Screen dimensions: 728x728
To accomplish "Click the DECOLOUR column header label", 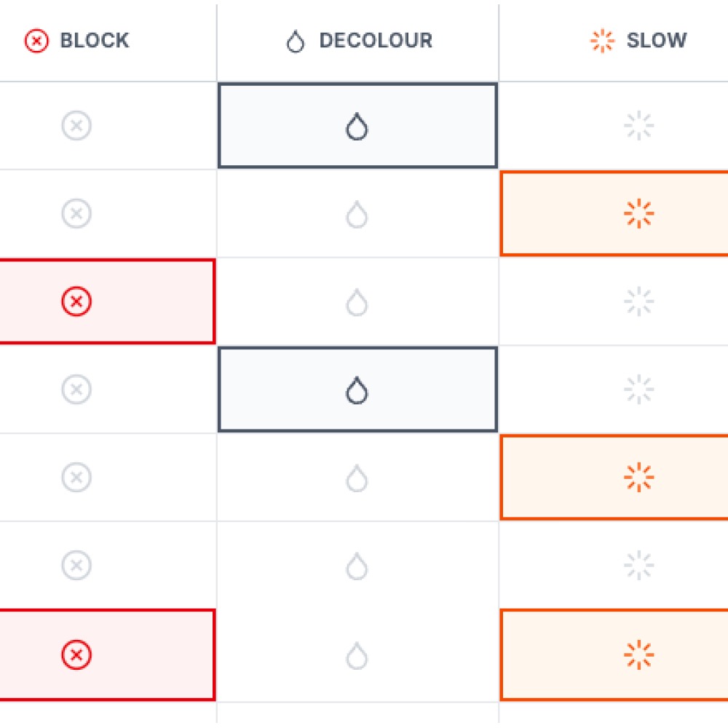I will [x=376, y=41].
